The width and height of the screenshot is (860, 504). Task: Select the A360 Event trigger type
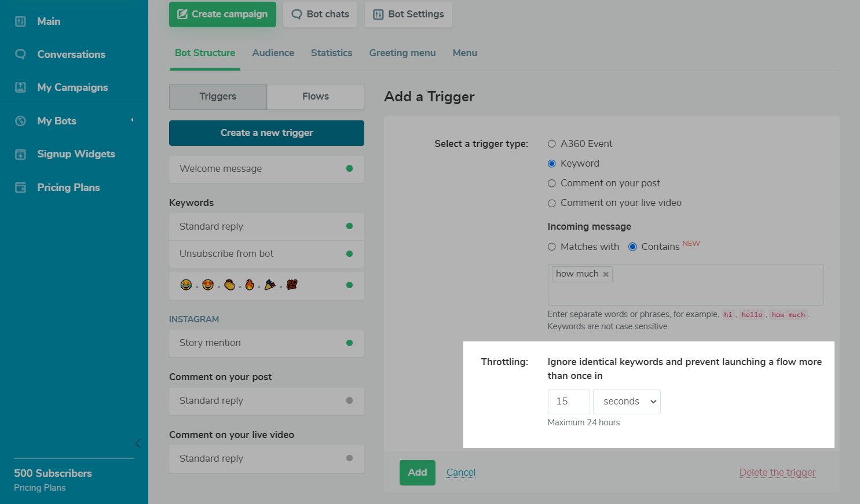552,144
